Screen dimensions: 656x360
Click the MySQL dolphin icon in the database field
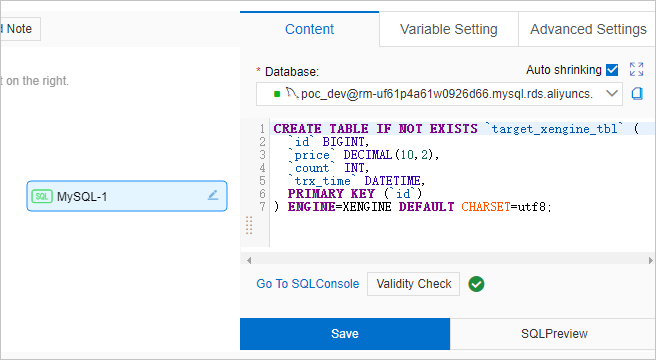(x=292, y=93)
